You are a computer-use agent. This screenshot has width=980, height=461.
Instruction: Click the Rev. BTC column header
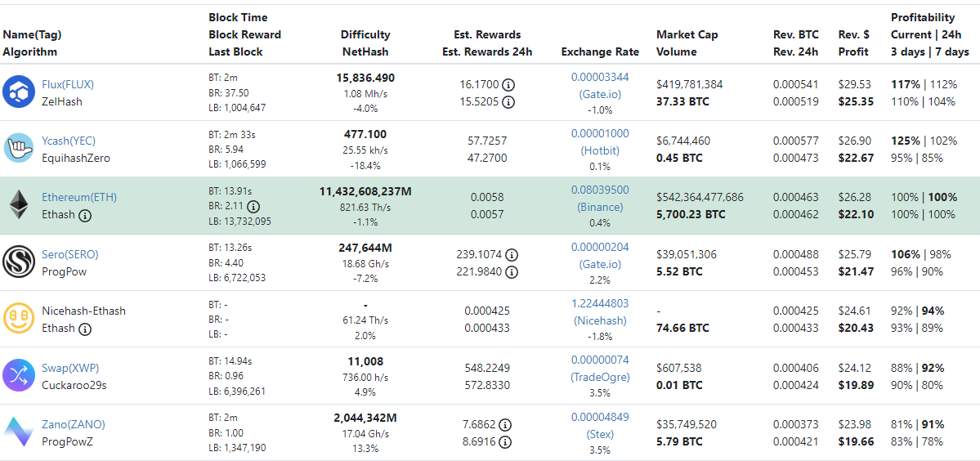click(795, 35)
